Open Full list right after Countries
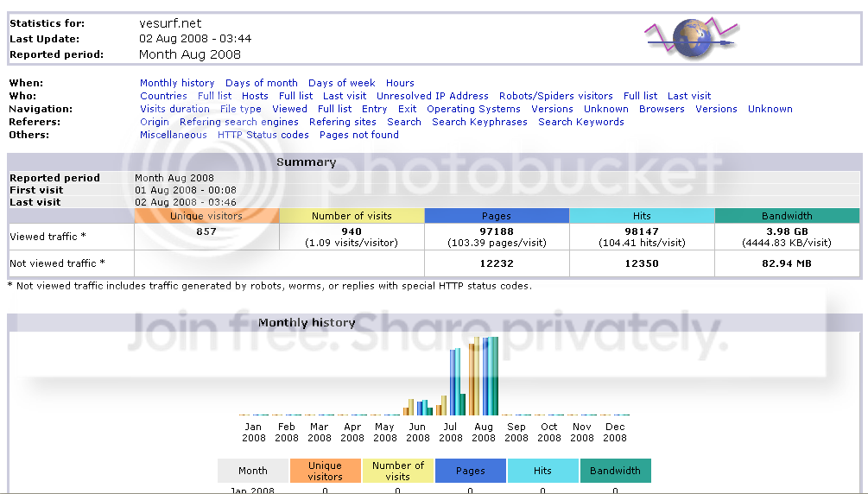This screenshot has width=868, height=494. pos(214,96)
